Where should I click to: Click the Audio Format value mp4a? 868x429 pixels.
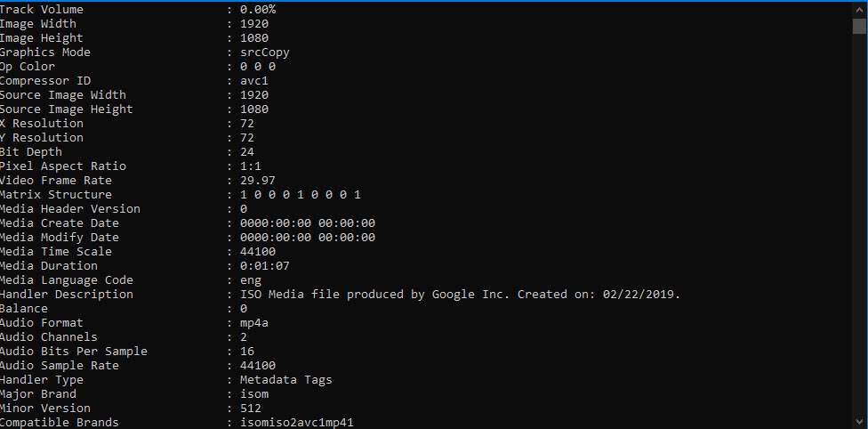pyautogui.click(x=254, y=323)
